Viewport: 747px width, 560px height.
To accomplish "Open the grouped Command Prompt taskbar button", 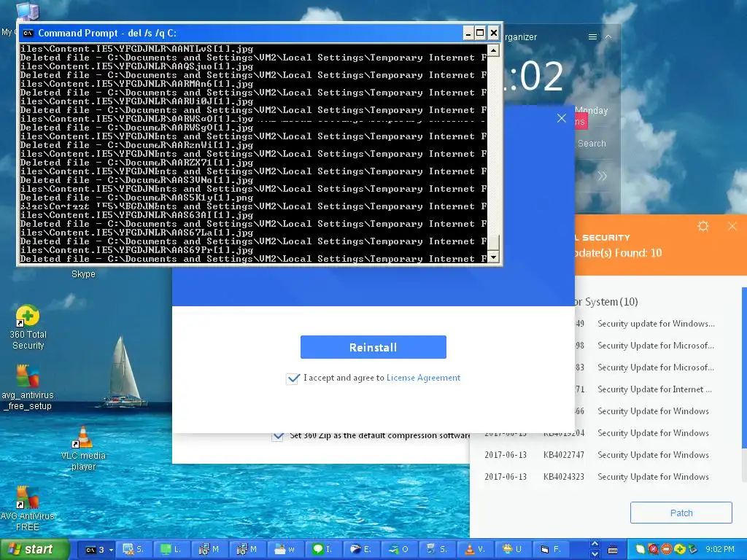I will coord(96,550).
